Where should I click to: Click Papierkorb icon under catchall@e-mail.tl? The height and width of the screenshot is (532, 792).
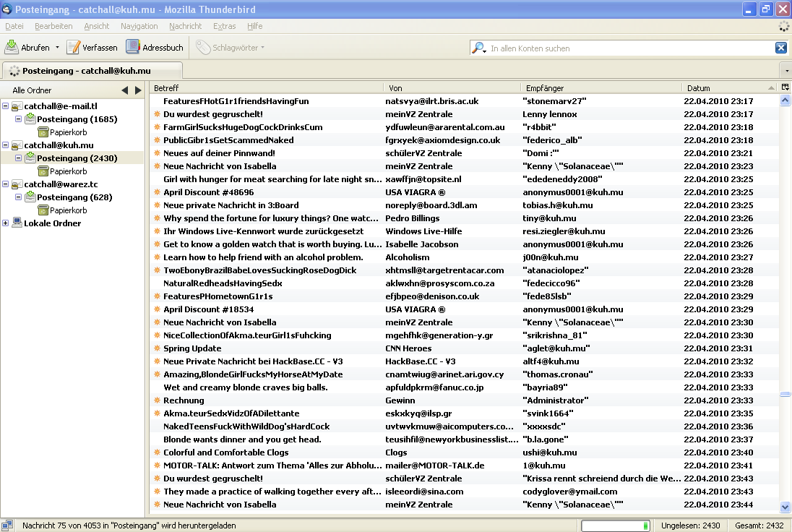point(43,132)
